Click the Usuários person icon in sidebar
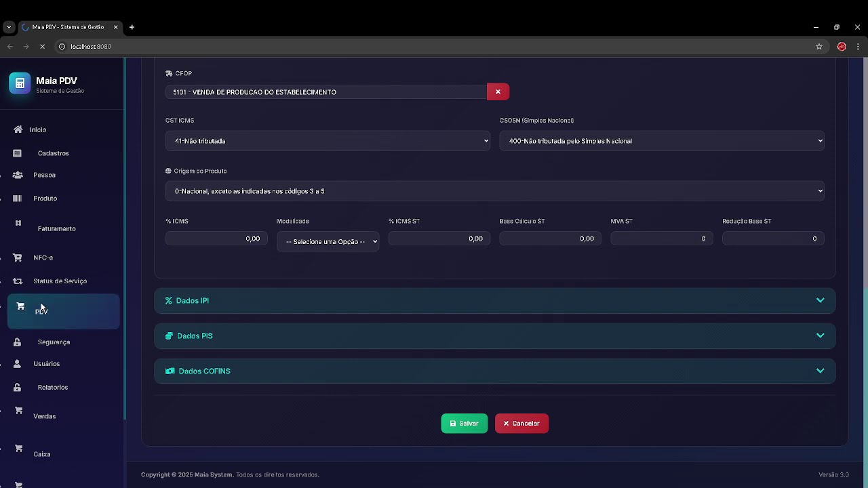This screenshot has width=868, height=488. (18, 364)
